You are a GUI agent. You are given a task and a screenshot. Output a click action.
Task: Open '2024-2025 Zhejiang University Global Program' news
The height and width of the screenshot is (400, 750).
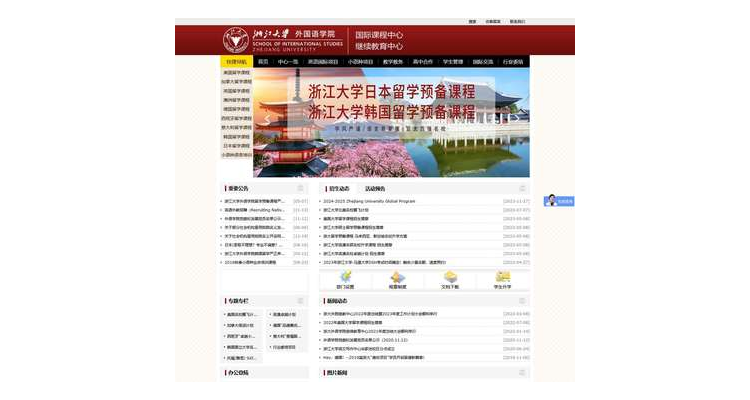pyautogui.click(x=369, y=201)
